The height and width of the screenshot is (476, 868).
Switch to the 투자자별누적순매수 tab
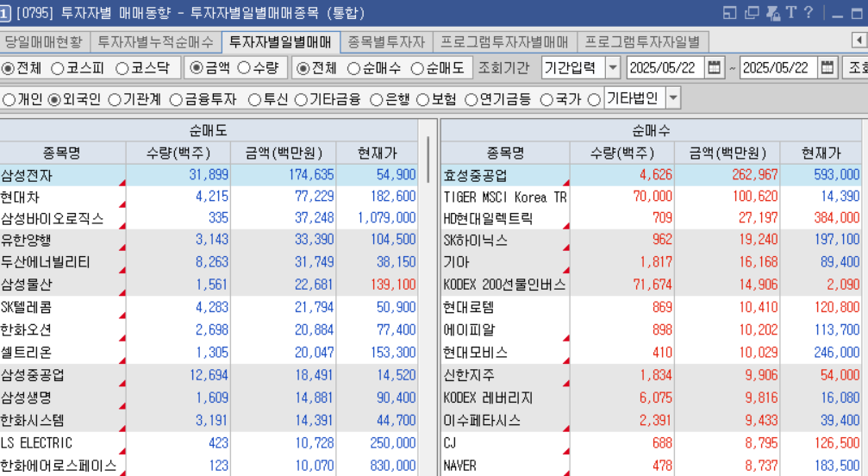coord(155,41)
